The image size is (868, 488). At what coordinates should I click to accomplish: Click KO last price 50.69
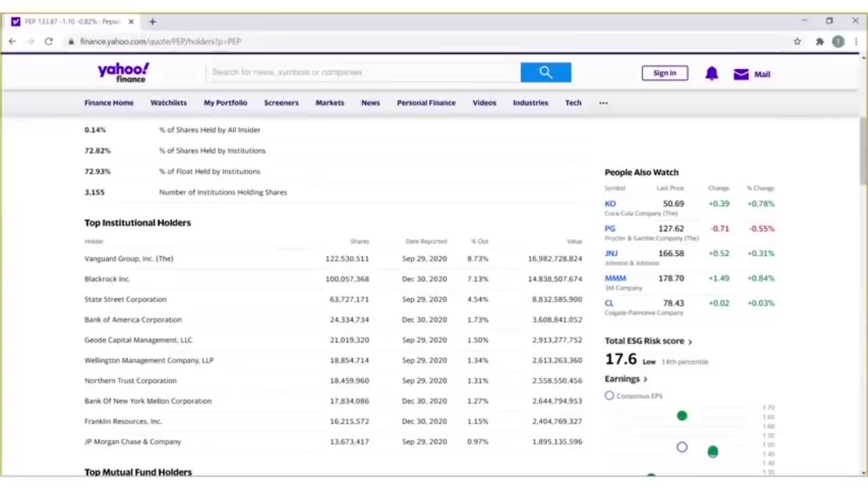click(x=673, y=203)
